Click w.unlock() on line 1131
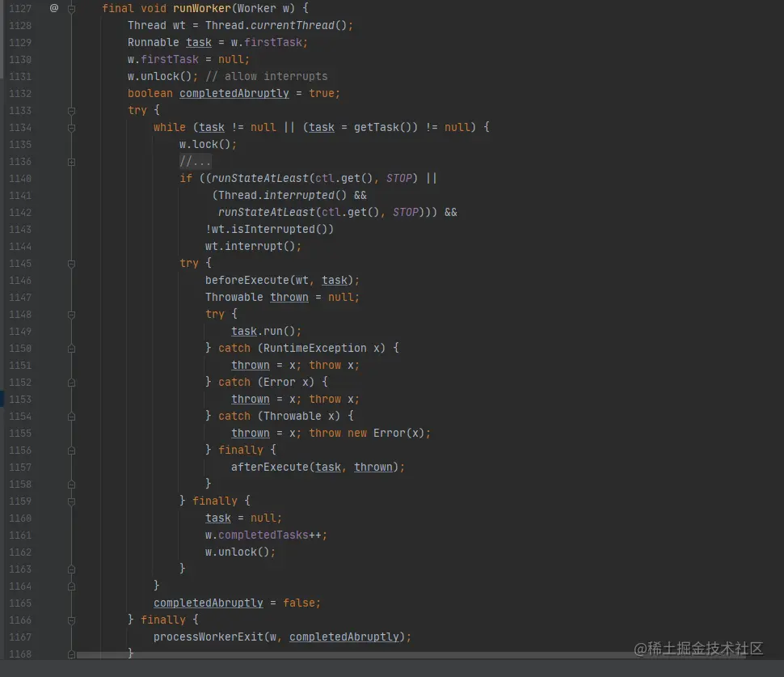 pos(162,77)
